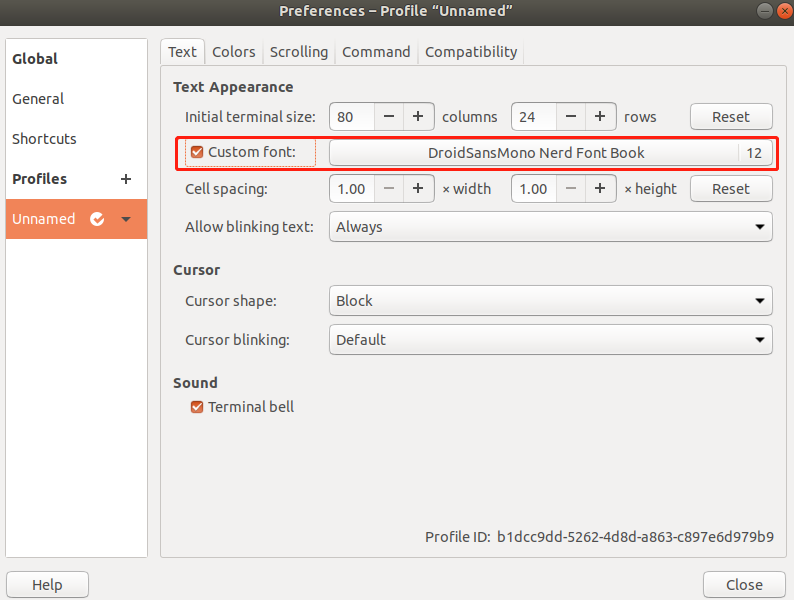794x600 pixels.
Task: Click the columns value field showing 80
Action: (352, 116)
